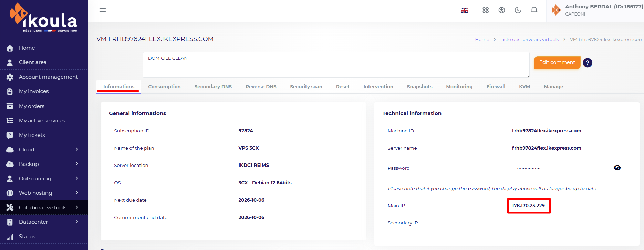Click the Backup cloud-upload icon
644x250 pixels.
tap(10, 164)
